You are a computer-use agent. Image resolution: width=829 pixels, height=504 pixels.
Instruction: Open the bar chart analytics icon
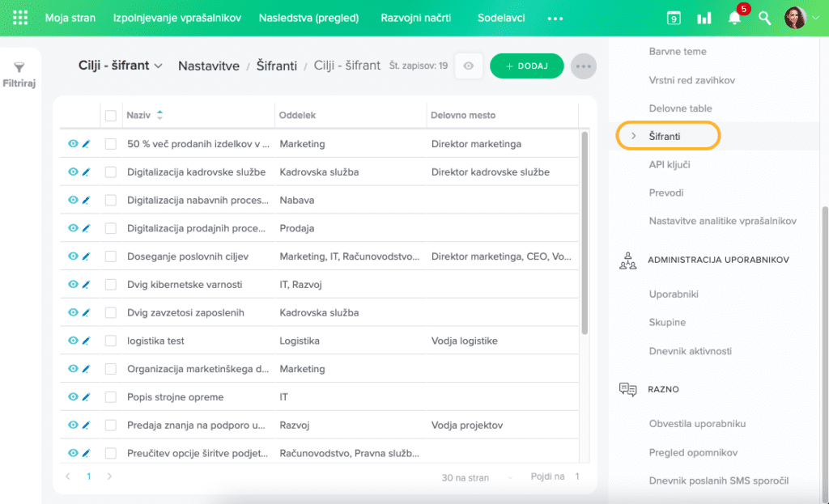704,18
